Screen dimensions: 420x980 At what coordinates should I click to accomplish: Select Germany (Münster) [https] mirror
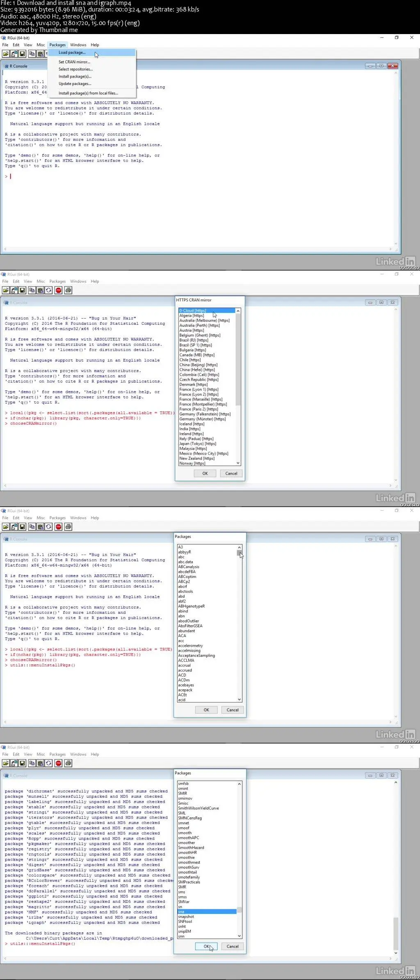pos(207,419)
